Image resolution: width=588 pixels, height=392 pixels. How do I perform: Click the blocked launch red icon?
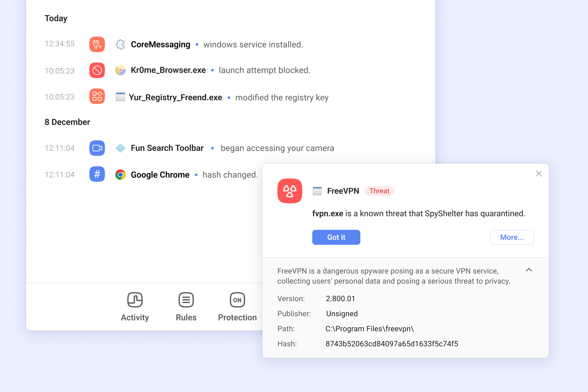pyautogui.click(x=97, y=70)
